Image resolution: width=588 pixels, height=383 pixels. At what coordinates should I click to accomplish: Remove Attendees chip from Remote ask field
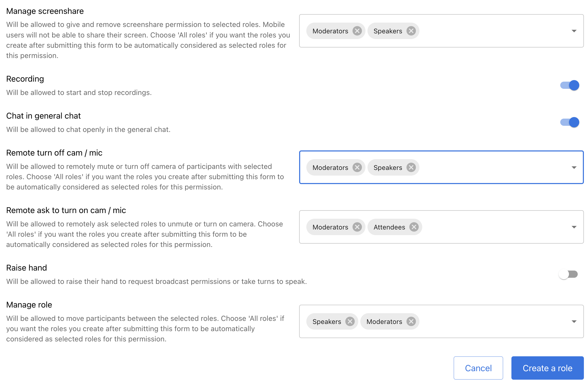pyautogui.click(x=414, y=227)
